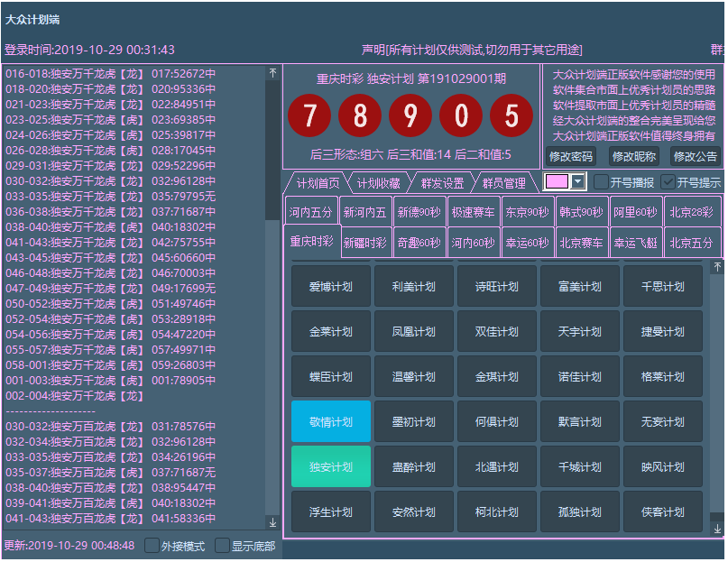Click the pink color swatch
Image resolution: width=728 pixels, height=562 pixels.
point(557,182)
